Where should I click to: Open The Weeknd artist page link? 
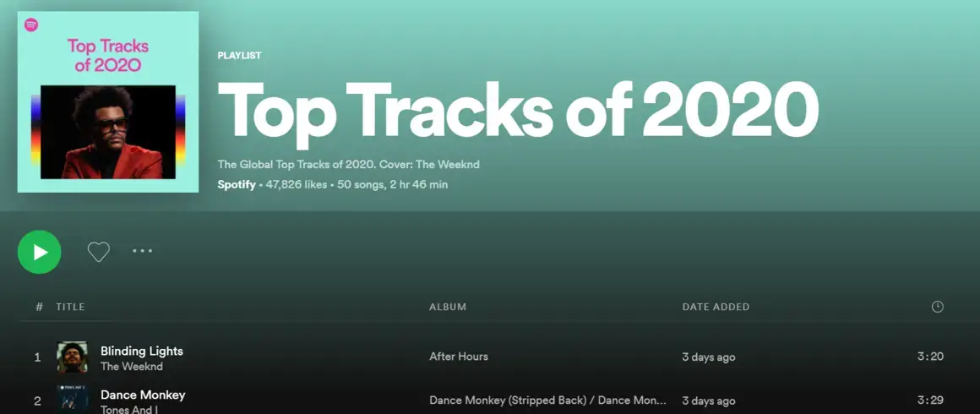132,367
